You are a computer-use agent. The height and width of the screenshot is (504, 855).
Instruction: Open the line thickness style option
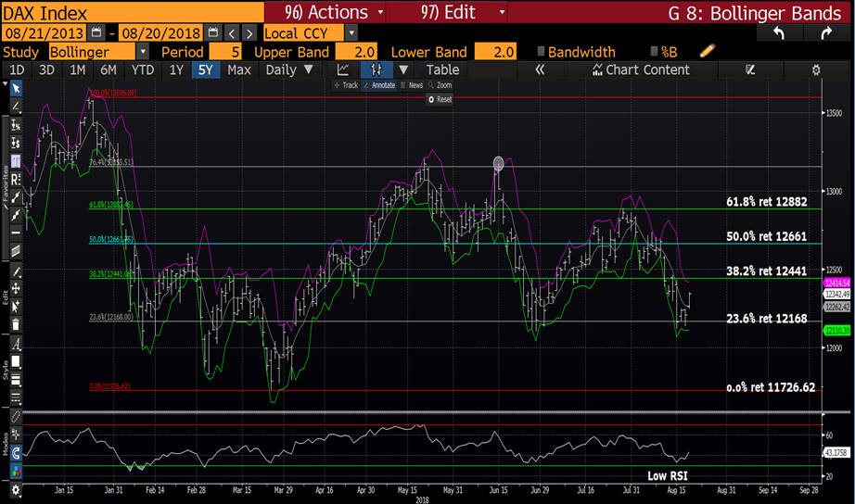[x=16, y=380]
